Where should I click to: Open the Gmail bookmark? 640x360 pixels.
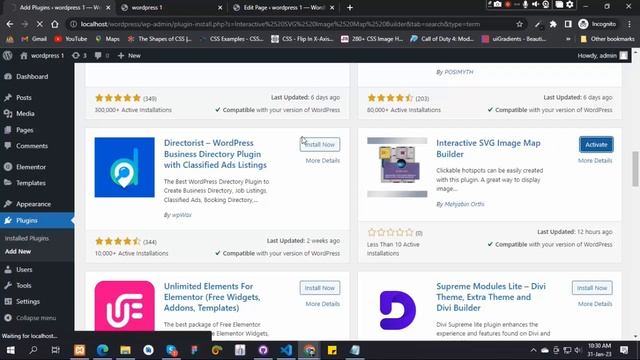[34, 39]
